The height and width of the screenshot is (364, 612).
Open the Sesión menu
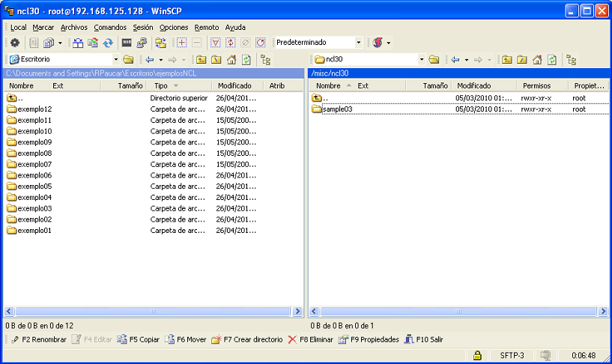tap(143, 27)
